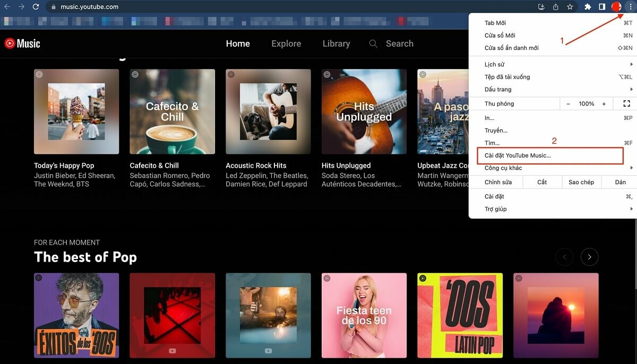
Task: Click Hits Unplugged title text
Action: point(346,166)
